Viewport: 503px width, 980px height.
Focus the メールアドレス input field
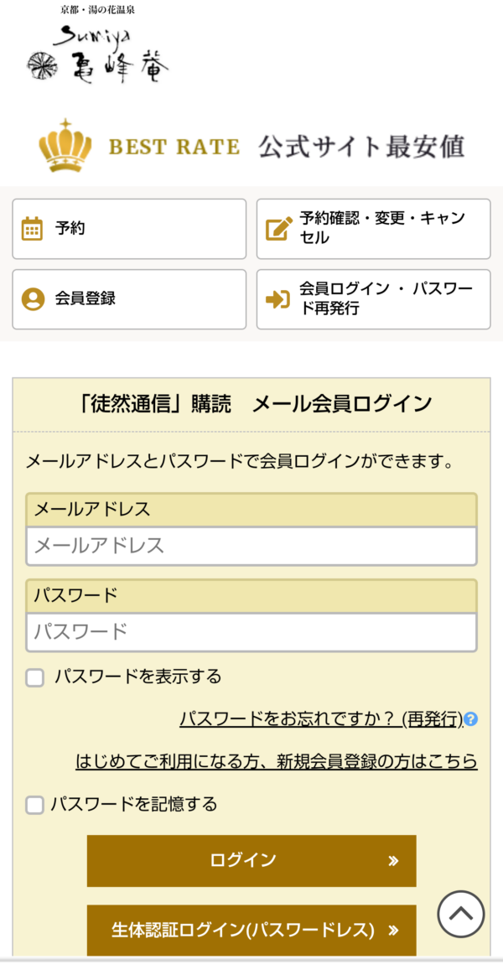251,546
